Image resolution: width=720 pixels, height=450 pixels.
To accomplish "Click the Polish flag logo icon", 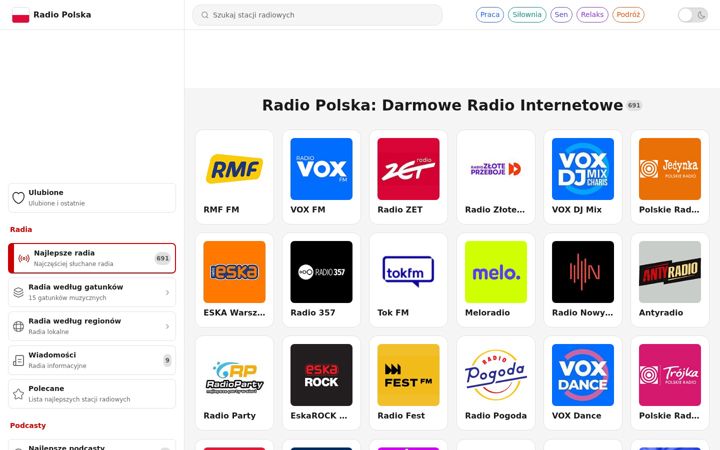I will (x=20, y=15).
